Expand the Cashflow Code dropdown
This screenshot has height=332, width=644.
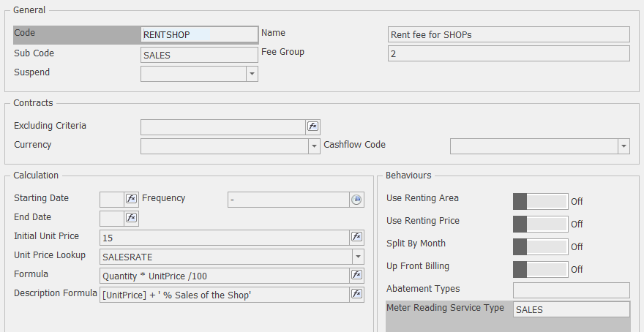click(x=623, y=146)
